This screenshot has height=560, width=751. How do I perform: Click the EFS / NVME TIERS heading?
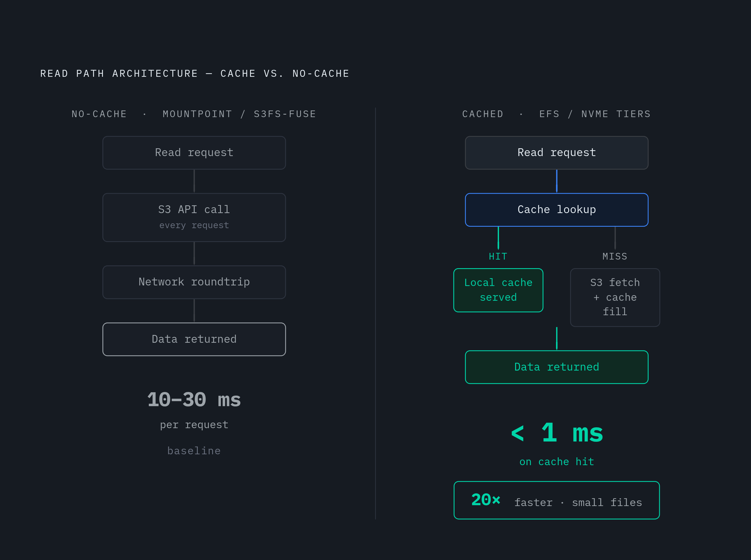[595, 114]
